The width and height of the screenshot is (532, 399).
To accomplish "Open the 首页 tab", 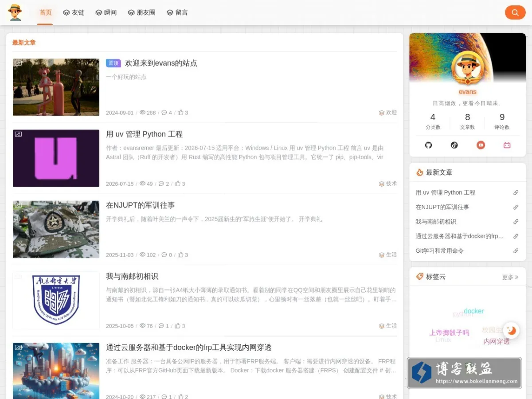I will 45,12.
